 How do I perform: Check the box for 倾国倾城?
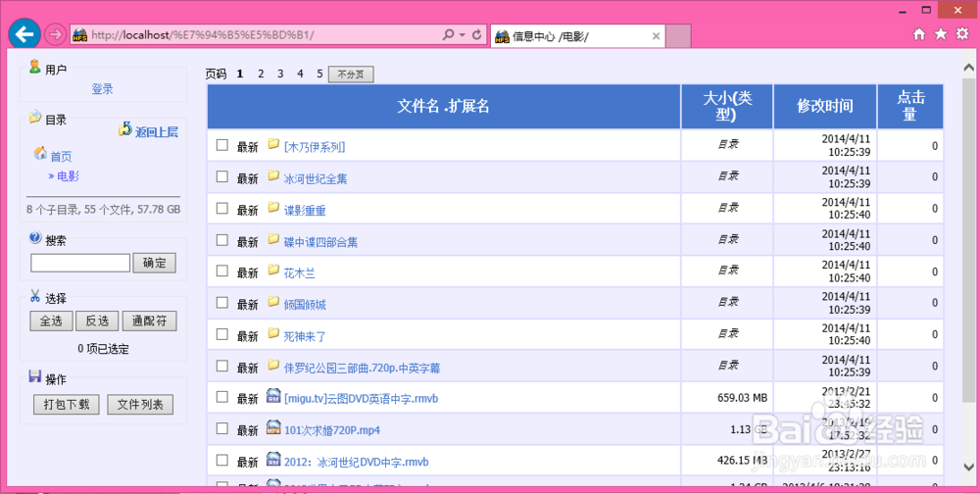[x=221, y=303]
